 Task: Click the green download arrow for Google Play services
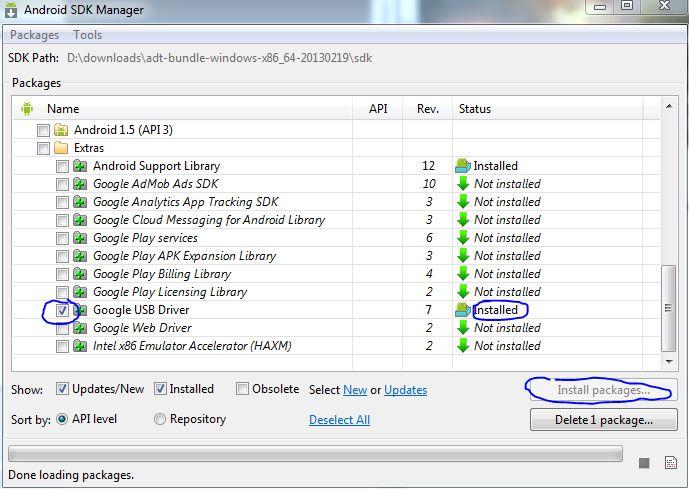[x=463, y=238]
